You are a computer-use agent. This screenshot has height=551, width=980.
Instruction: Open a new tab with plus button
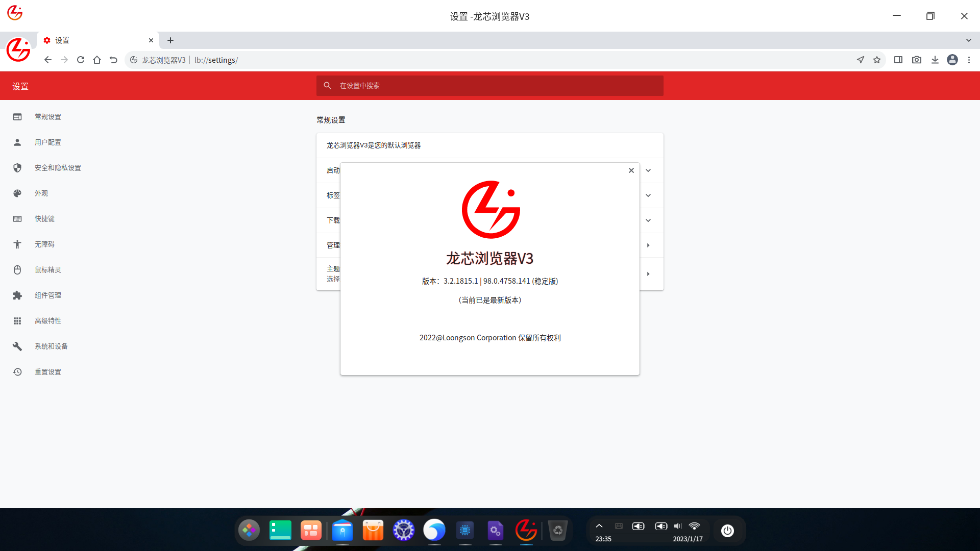(170, 40)
